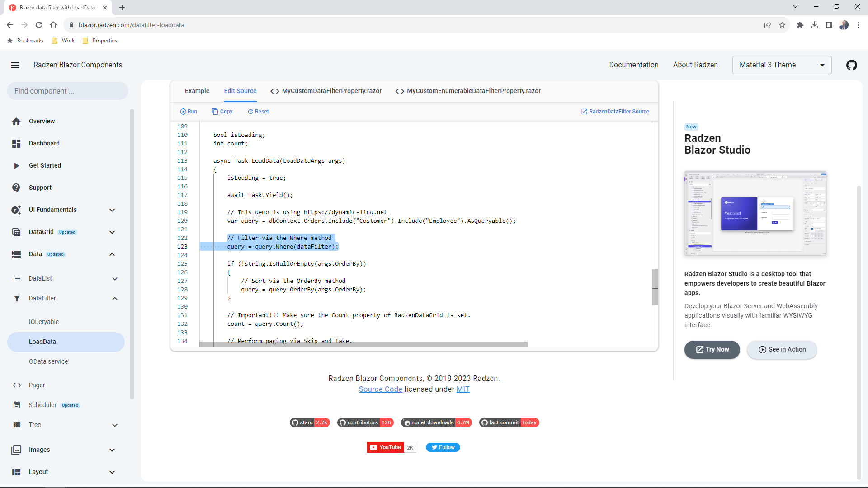Click the Overview home icon
868x488 pixels.
click(x=16, y=121)
